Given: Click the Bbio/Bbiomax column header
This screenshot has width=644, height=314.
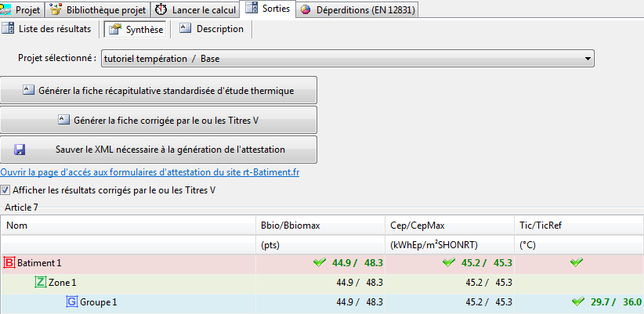Looking at the screenshot, I should pos(320,226).
